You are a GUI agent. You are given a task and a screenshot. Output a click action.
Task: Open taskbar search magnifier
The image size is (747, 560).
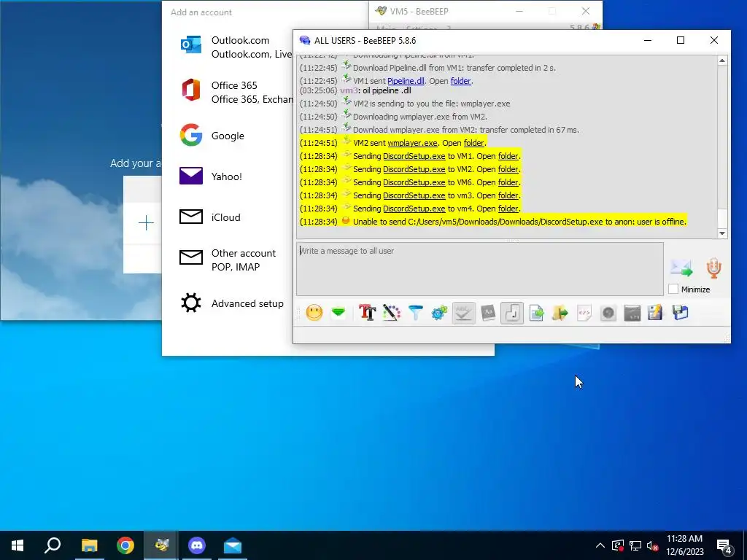(x=53, y=545)
